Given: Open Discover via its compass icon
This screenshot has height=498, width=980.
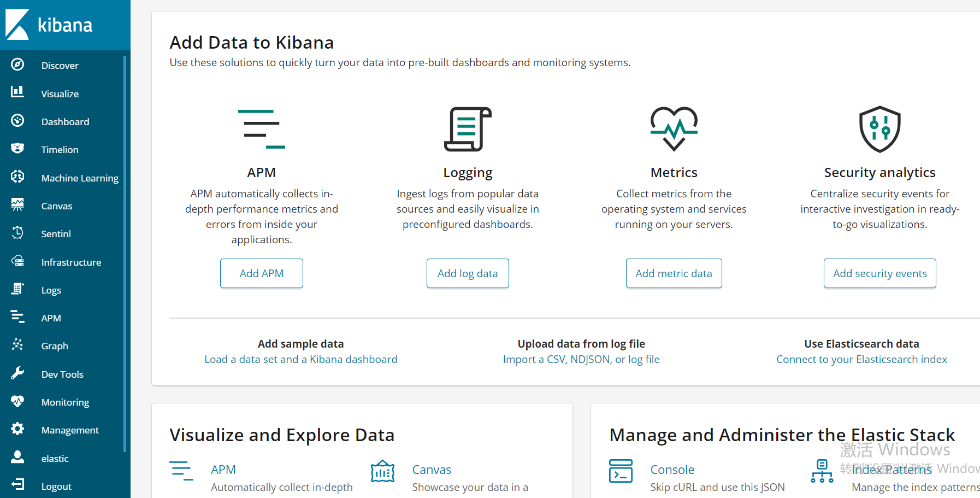Looking at the screenshot, I should pos(17,65).
